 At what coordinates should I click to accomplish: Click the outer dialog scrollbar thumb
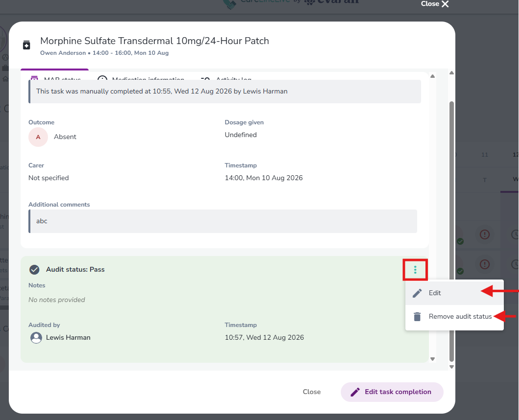point(451,232)
